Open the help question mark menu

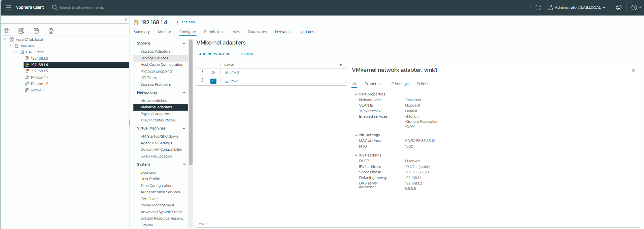[636, 7]
